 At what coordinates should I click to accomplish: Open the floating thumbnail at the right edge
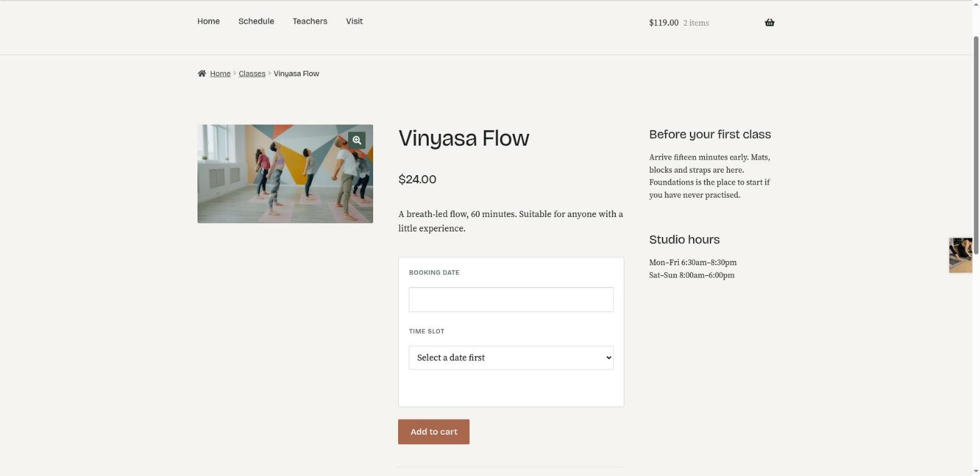point(961,255)
